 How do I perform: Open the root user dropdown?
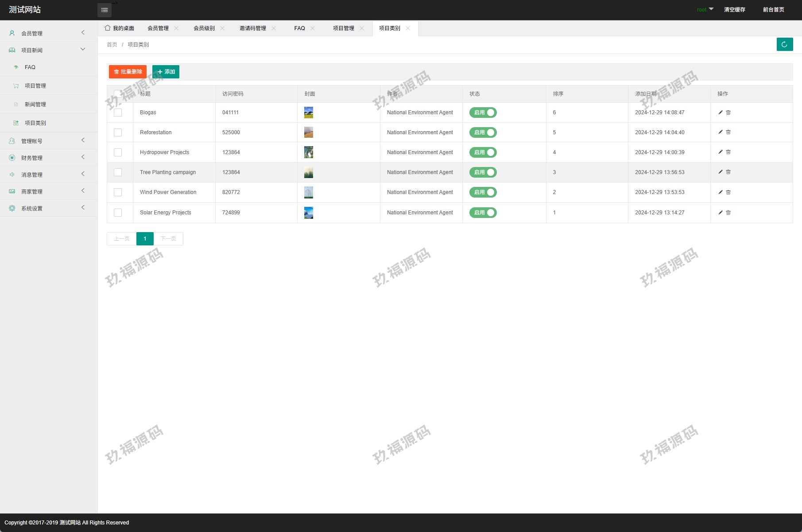click(705, 10)
